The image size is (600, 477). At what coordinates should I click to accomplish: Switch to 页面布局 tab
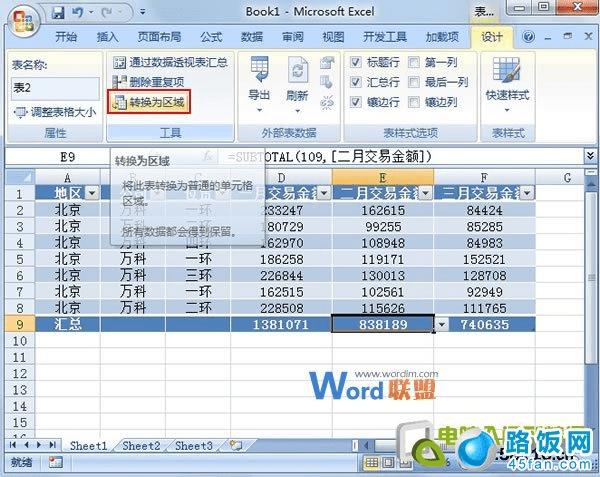[x=159, y=37]
